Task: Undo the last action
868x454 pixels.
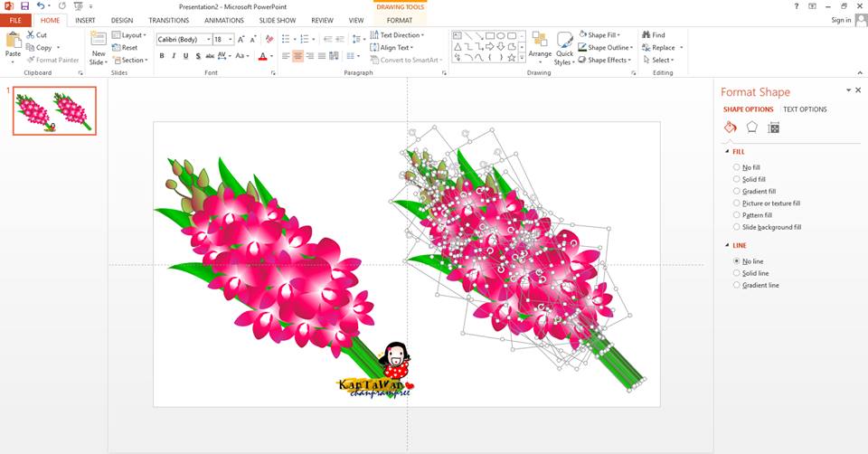Action: 41,6
